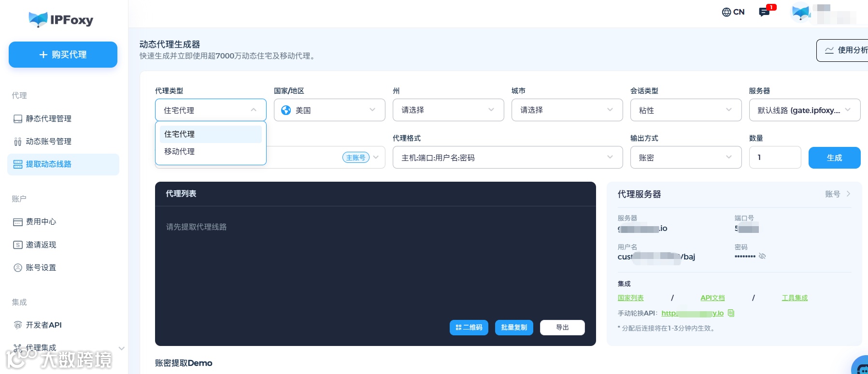Open the 代理格式 dropdown
The image size is (868, 374).
(508, 158)
